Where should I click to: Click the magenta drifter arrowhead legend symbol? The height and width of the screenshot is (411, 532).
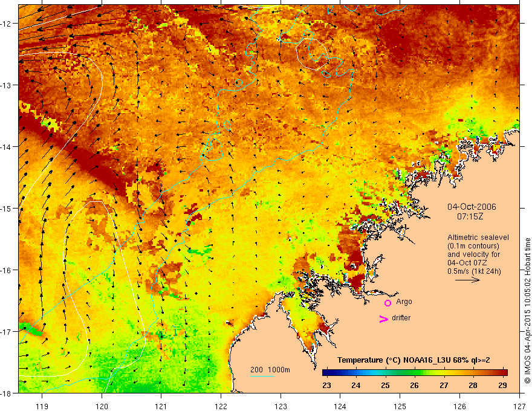pos(383,319)
